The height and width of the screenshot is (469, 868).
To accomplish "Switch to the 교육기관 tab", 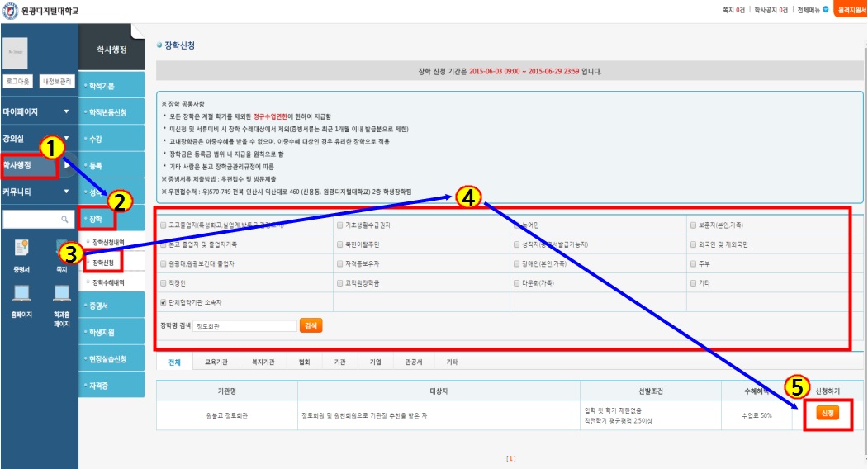I will point(216,362).
